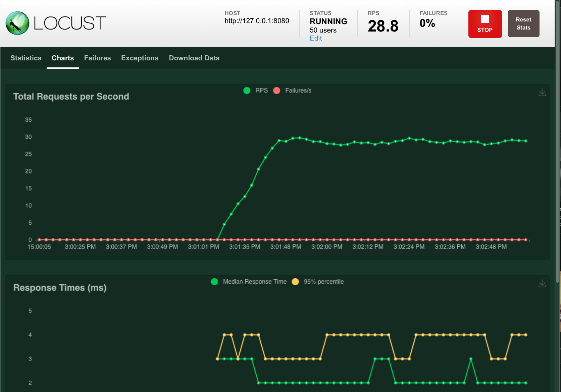Go to the Download Data tab
The image size is (561, 392).
(194, 58)
